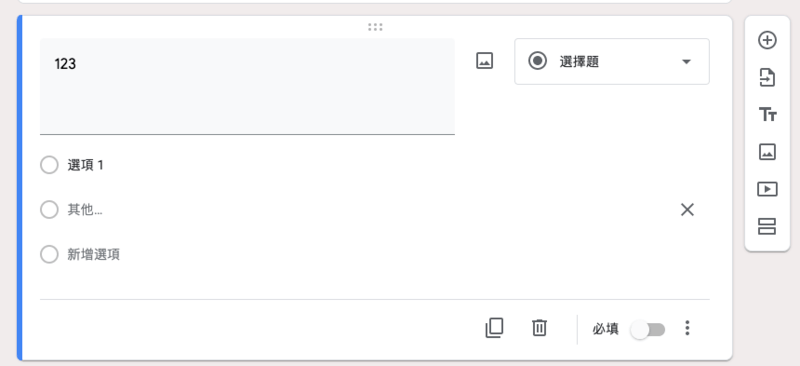Click the 123 question title field
This screenshot has width=800, height=366.
point(247,86)
